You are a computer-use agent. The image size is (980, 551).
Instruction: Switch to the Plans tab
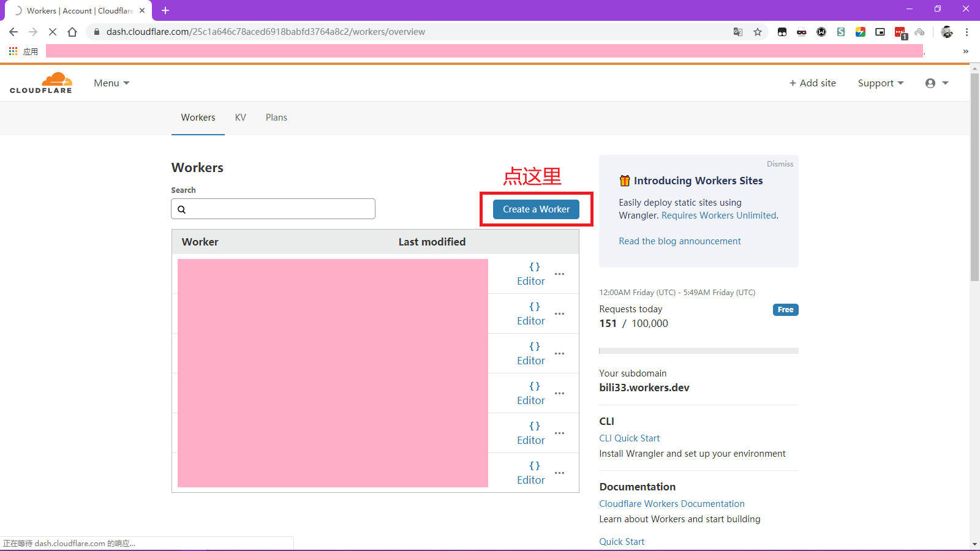coord(276,118)
